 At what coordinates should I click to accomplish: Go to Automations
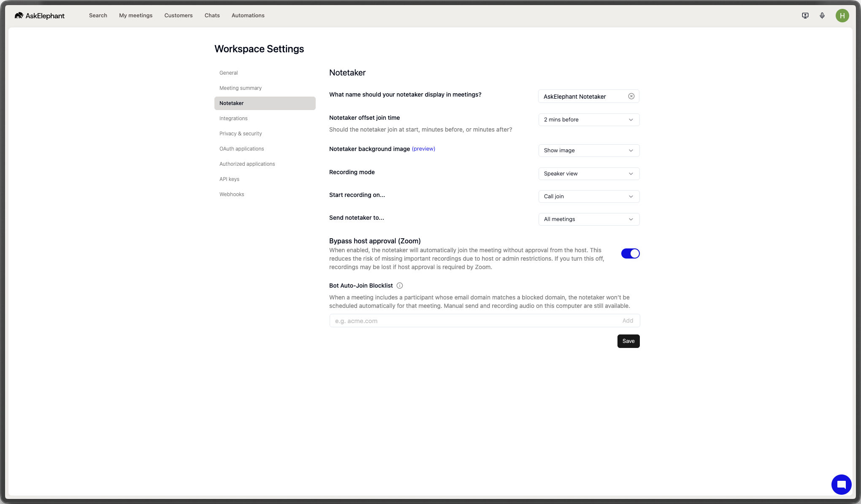(248, 16)
